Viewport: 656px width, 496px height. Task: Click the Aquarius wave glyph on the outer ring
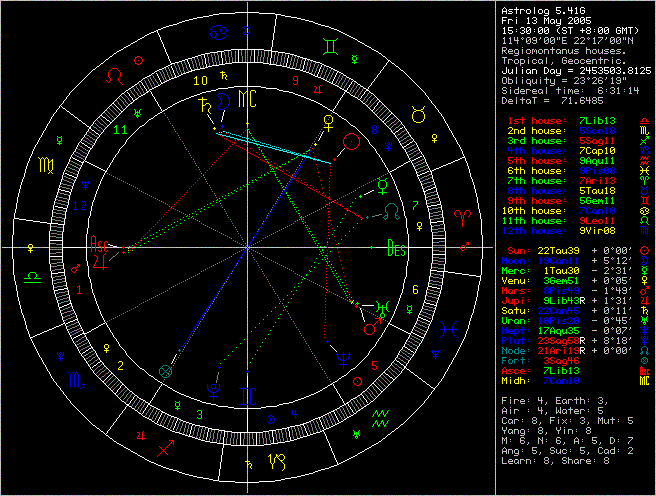point(381,412)
